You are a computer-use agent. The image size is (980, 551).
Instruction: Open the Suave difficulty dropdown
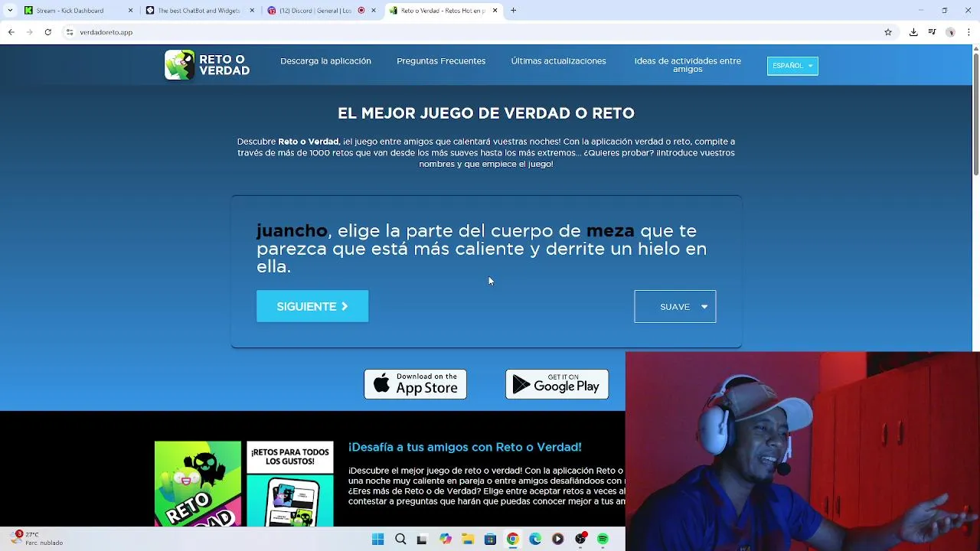point(675,306)
